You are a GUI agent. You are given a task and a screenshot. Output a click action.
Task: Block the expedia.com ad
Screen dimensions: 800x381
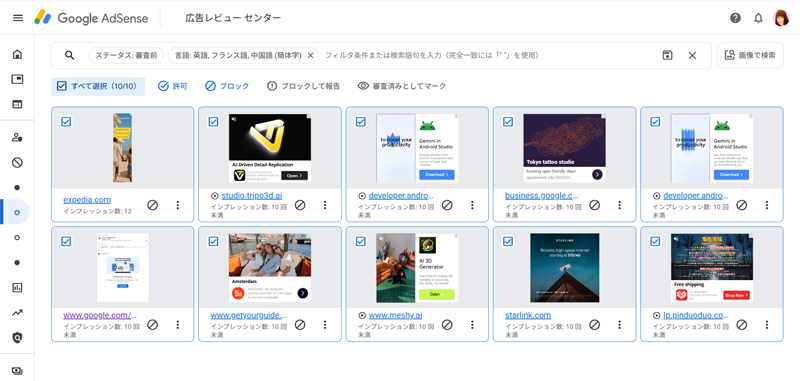152,205
